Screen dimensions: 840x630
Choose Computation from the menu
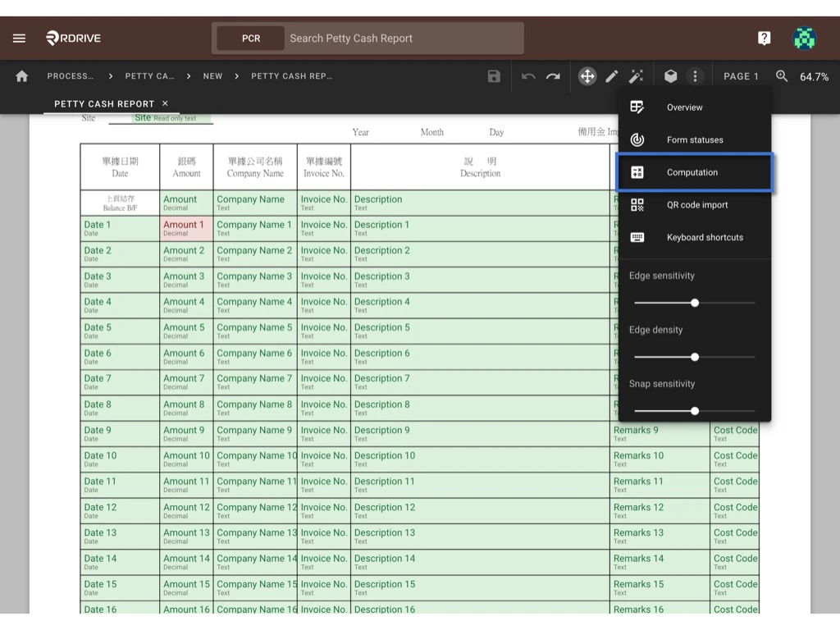[694, 172]
